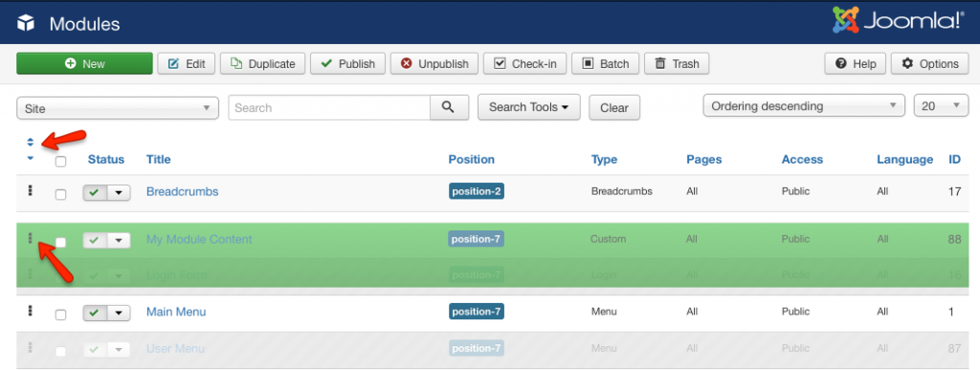Tick the select-all checkbox in header
The height and width of the screenshot is (370, 980).
click(60, 162)
